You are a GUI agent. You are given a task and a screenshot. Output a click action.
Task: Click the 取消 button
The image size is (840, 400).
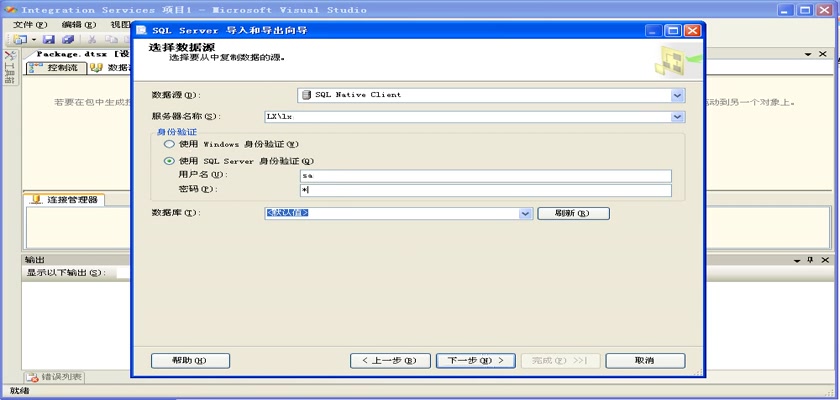(645, 360)
